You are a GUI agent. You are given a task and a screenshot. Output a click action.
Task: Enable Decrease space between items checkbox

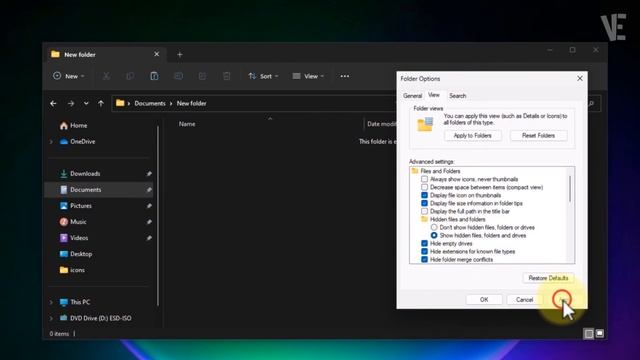424,187
